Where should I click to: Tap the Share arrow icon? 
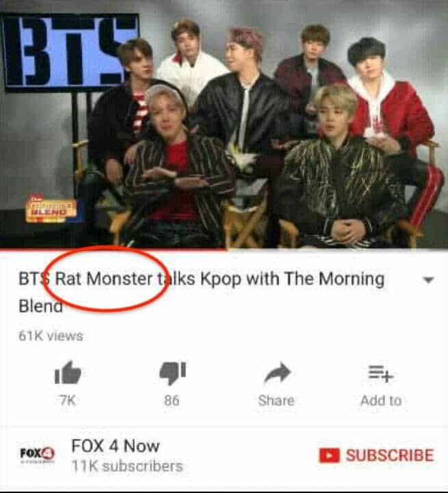click(x=277, y=373)
